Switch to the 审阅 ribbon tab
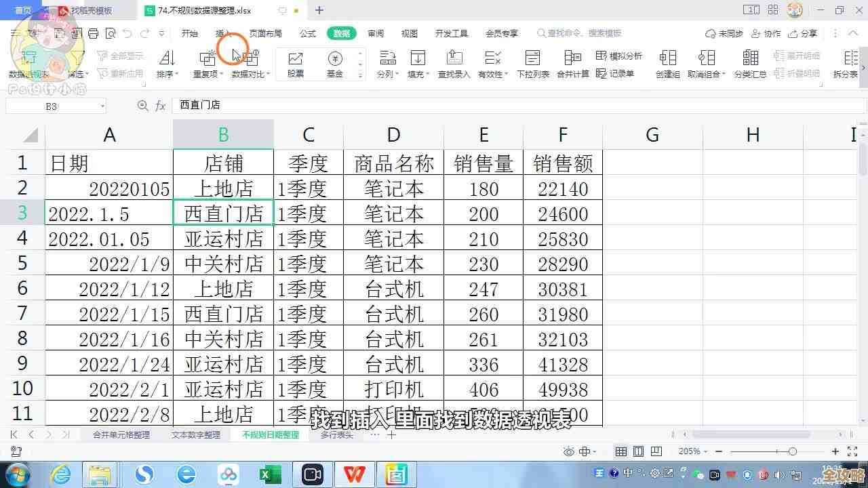Image resolution: width=868 pixels, height=488 pixels. (374, 33)
